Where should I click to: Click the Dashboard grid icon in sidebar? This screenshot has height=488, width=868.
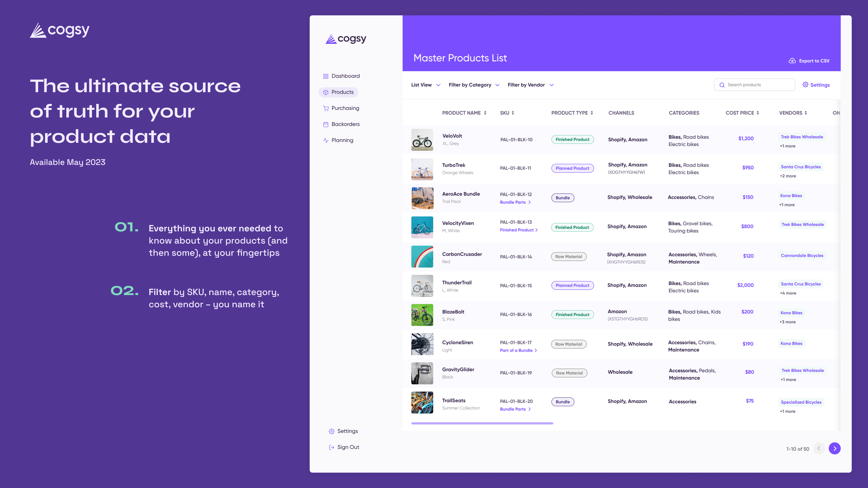click(325, 76)
